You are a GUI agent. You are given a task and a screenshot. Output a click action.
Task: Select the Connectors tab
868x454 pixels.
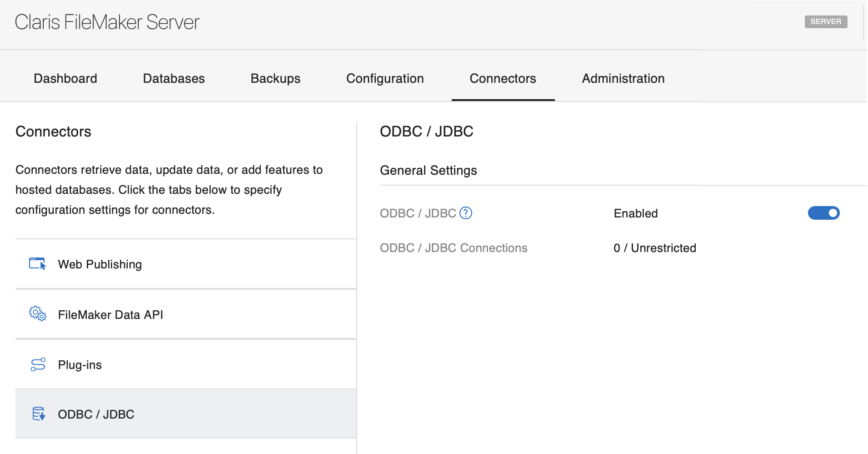tap(503, 78)
